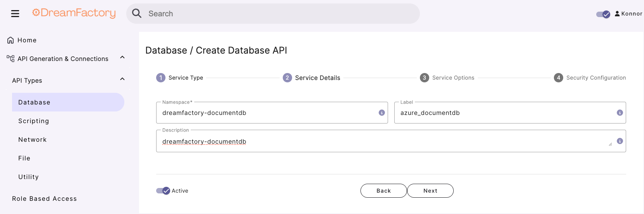This screenshot has height=214, width=644.
Task: Open the Konnor user profile menu
Action: 628,14
